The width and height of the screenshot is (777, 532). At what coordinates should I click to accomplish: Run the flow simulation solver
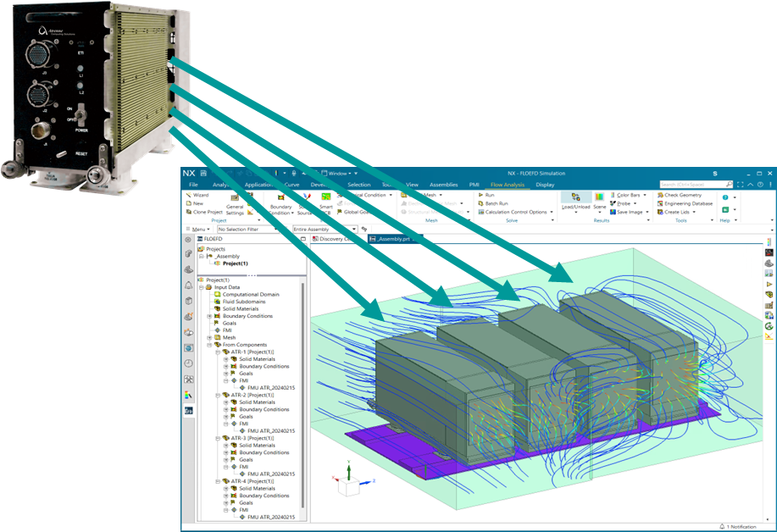point(486,195)
